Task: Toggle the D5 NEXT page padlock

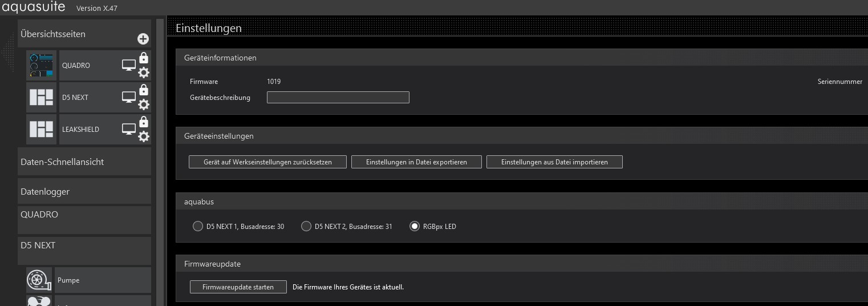Action: click(x=144, y=90)
